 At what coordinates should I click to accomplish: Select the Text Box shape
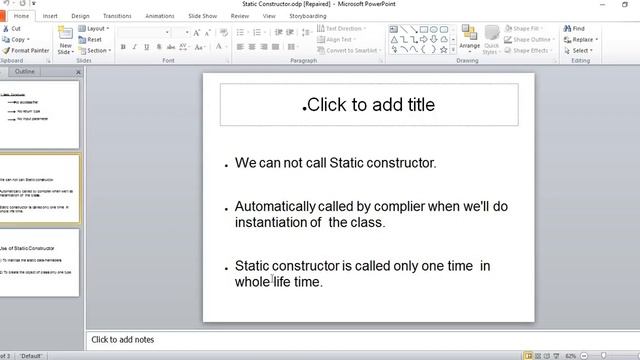coord(393,29)
